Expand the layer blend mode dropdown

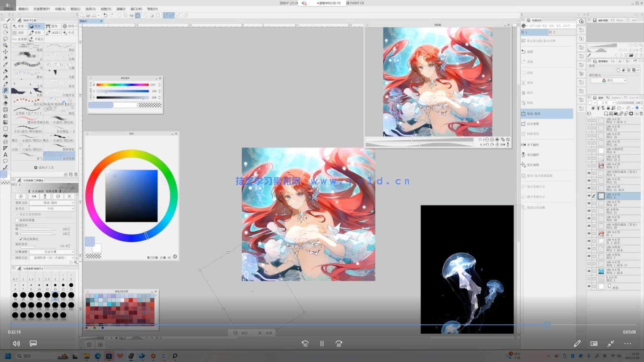[608, 103]
